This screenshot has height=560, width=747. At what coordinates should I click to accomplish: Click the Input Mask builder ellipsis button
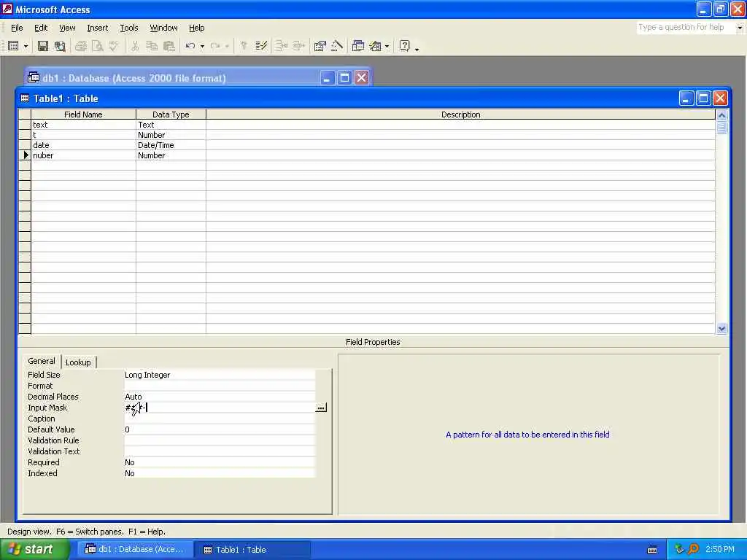[x=321, y=408]
